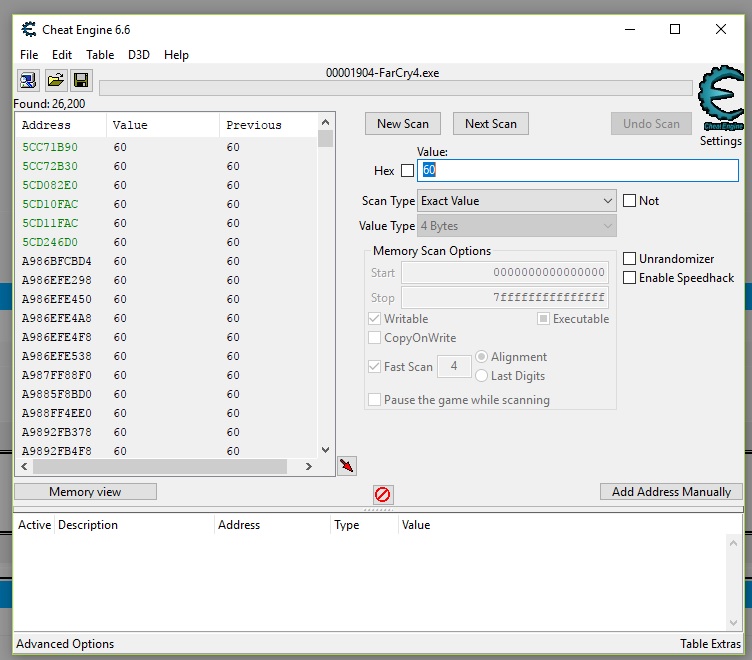
Task: Open the Edit menu
Action: pyautogui.click(x=62, y=55)
